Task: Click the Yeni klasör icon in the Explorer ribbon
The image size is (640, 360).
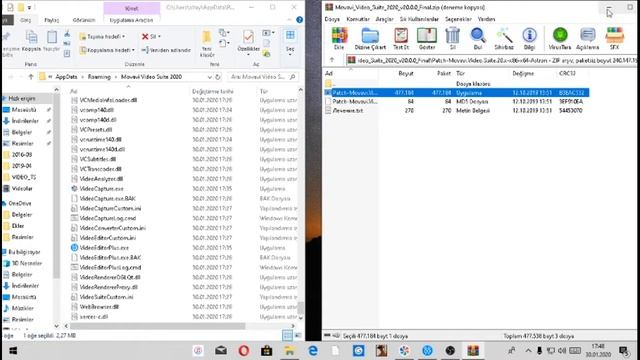Action: click(x=207, y=43)
